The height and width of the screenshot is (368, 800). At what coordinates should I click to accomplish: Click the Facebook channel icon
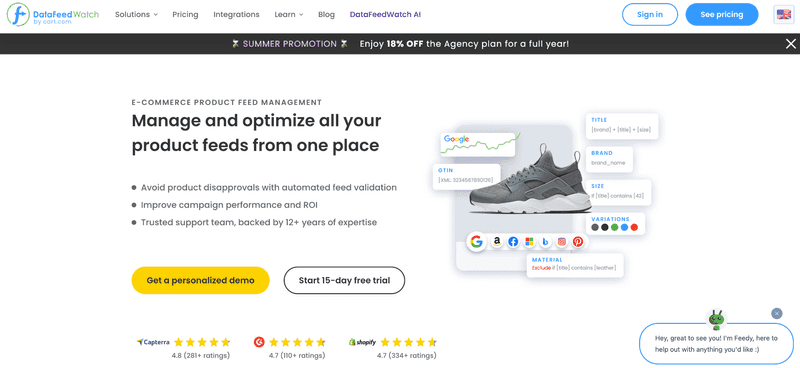(513, 242)
